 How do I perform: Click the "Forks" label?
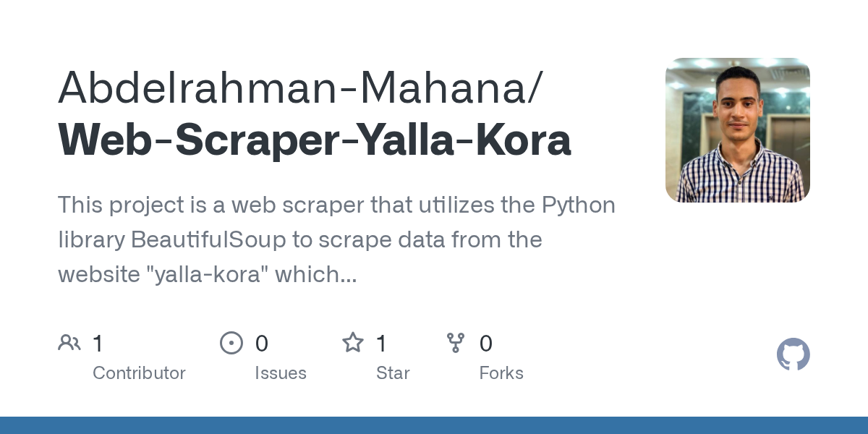coord(501,373)
